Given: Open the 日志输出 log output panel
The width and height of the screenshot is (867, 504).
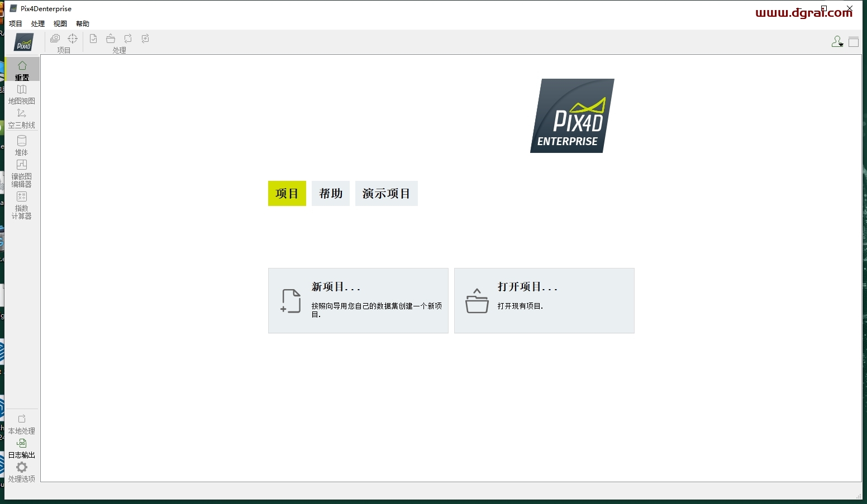Looking at the screenshot, I should tap(22, 448).
